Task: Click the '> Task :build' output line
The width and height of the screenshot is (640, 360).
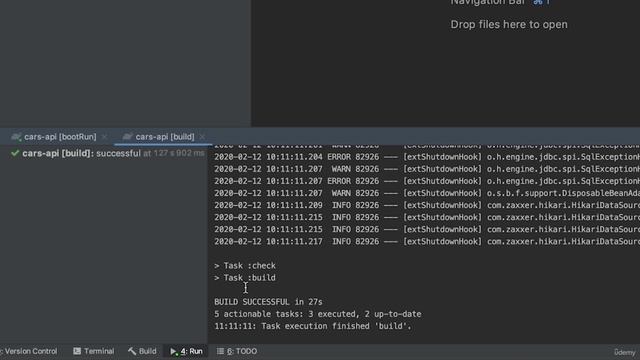Action: click(x=245, y=278)
